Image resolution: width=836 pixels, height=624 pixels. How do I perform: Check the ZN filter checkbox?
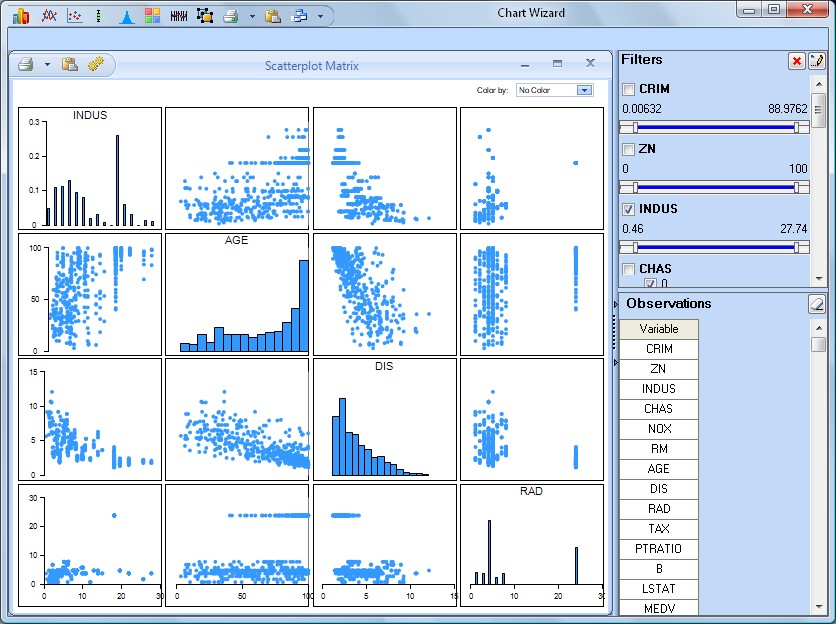[628, 150]
